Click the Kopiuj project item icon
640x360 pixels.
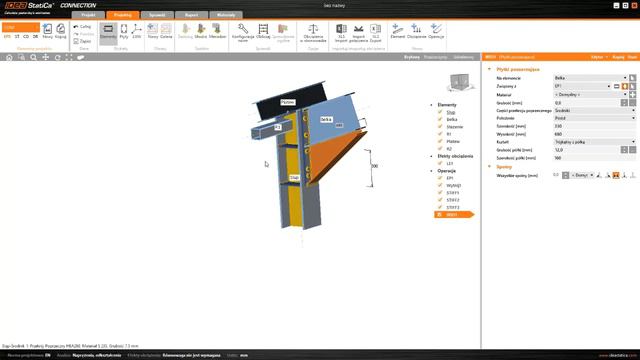60,31
